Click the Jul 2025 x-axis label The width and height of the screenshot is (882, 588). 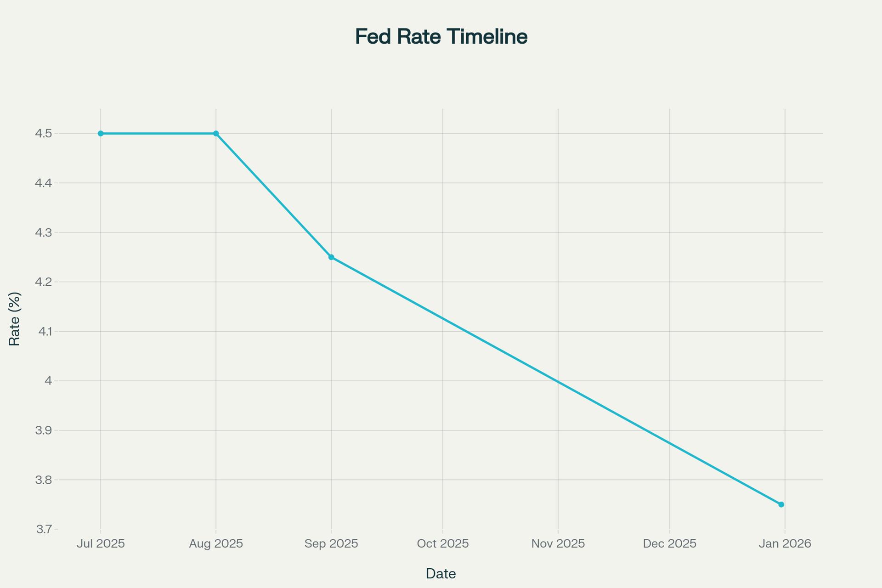click(x=101, y=544)
